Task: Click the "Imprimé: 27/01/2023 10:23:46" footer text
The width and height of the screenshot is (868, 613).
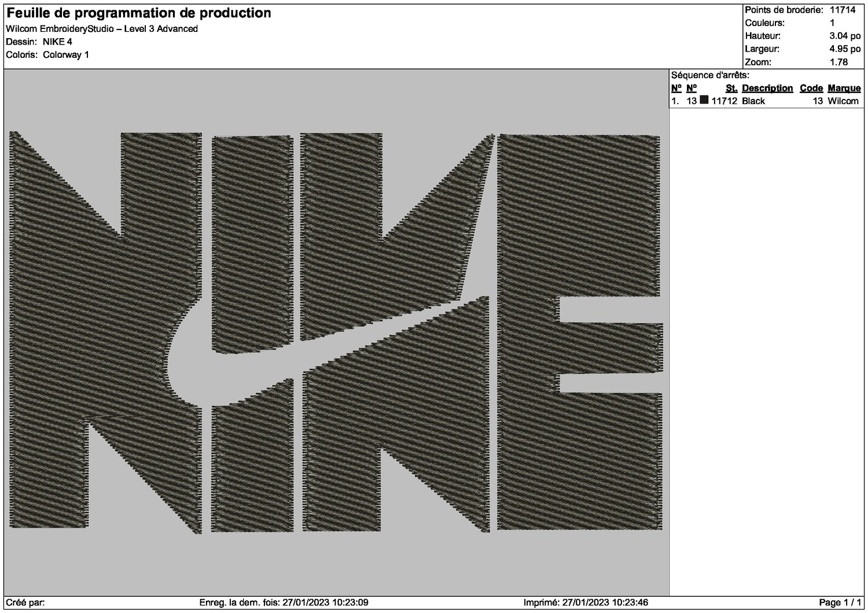Action: [x=586, y=603]
